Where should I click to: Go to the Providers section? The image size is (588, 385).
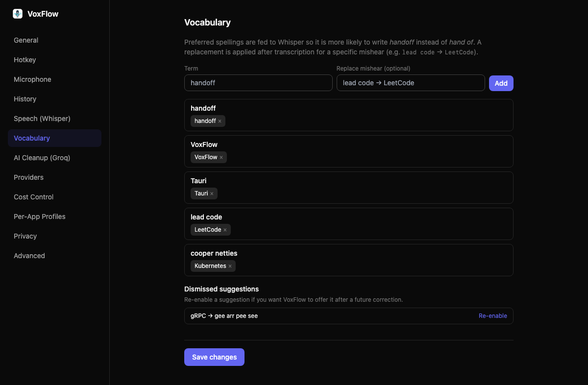click(x=54, y=177)
